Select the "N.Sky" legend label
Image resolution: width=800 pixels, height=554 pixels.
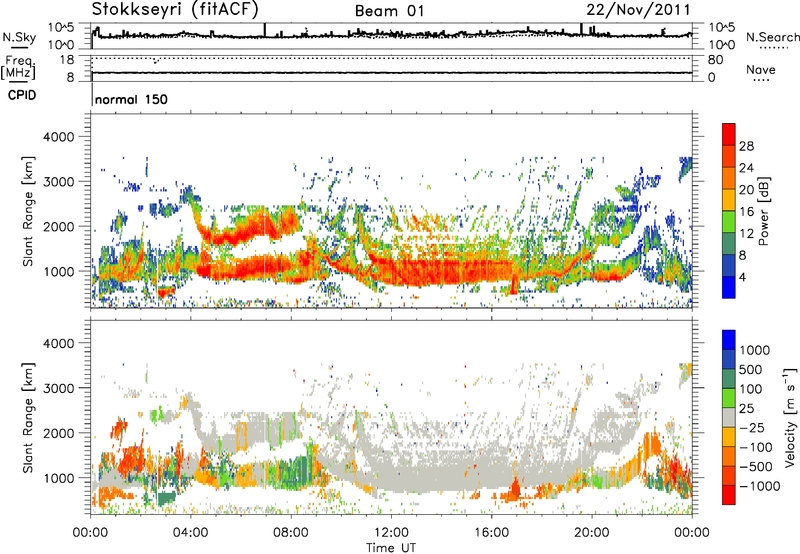pos(19,37)
